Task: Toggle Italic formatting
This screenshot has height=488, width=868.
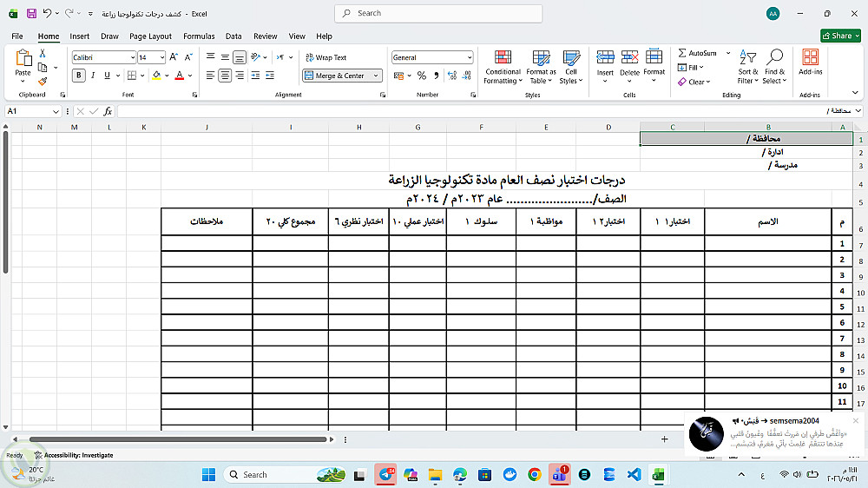Action: click(93, 76)
